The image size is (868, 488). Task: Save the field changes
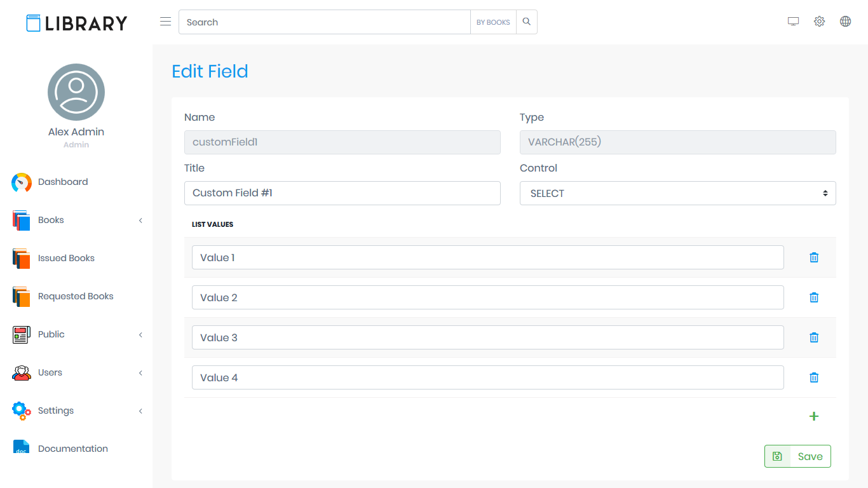pyautogui.click(x=797, y=456)
